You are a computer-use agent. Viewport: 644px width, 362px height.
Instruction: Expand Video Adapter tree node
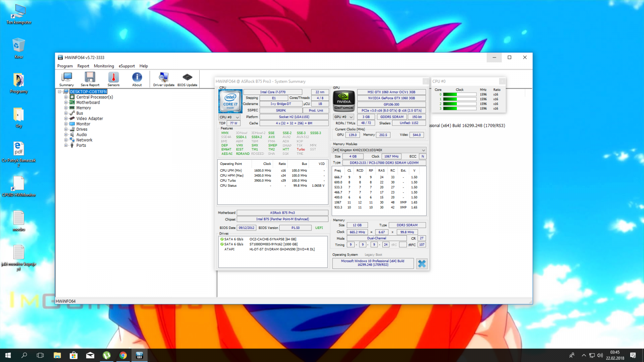(x=66, y=118)
